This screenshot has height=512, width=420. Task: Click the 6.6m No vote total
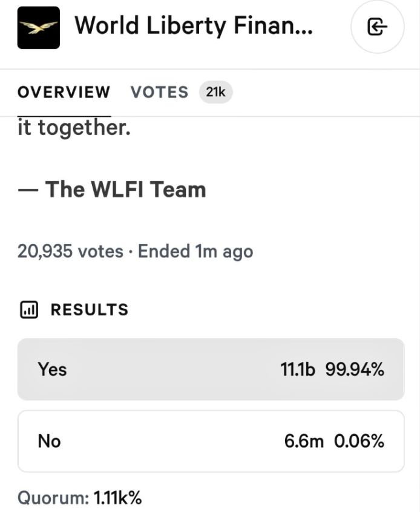[304, 441]
